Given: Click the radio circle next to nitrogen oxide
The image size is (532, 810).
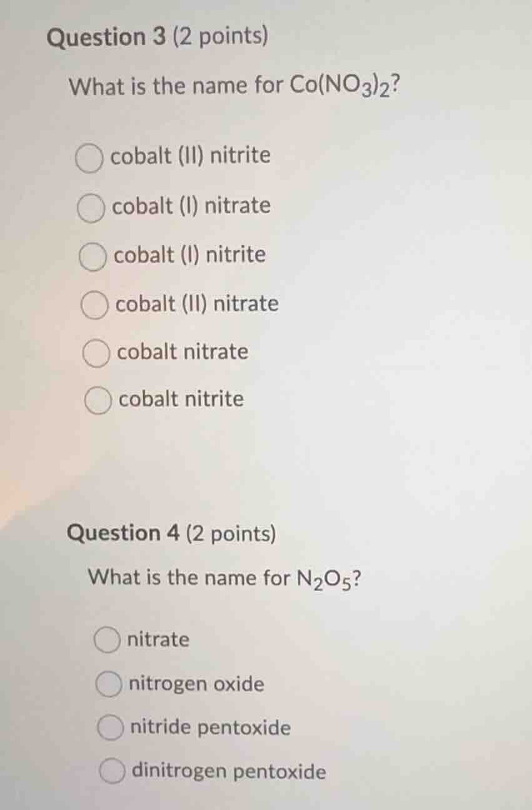Looking at the screenshot, I should point(110,684).
